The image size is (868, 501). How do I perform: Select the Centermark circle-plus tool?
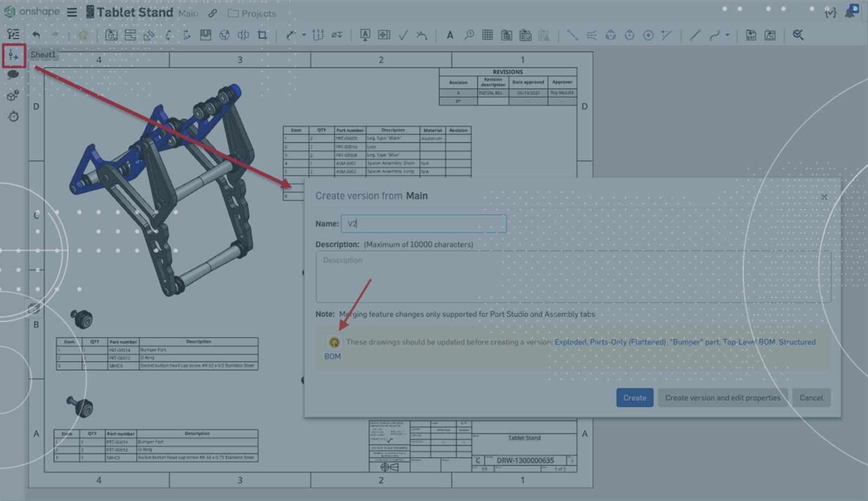[x=648, y=35]
